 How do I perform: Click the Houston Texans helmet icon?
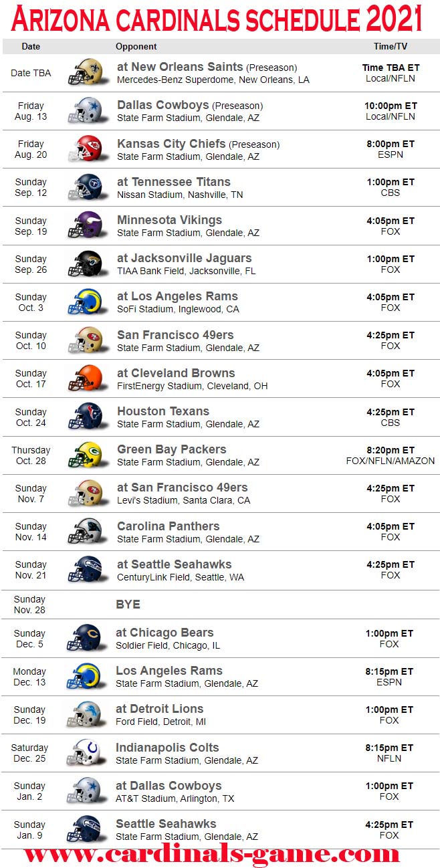click(x=85, y=416)
